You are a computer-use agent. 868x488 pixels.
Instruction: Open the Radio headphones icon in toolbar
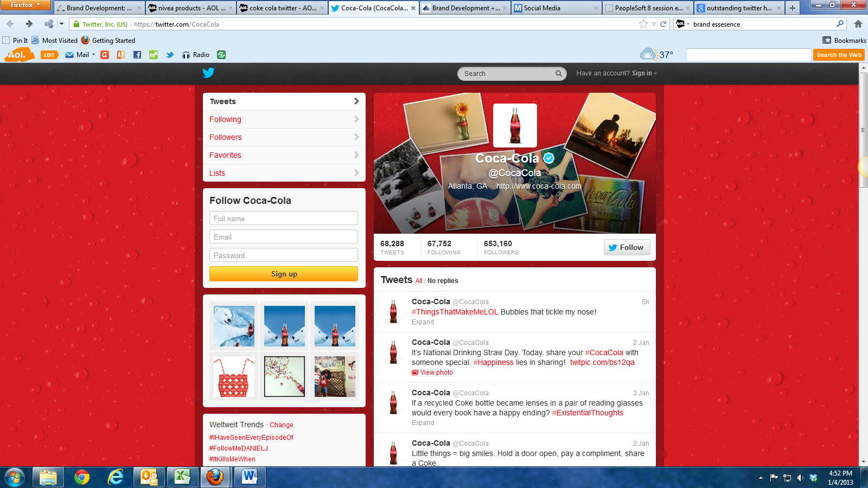(186, 55)
